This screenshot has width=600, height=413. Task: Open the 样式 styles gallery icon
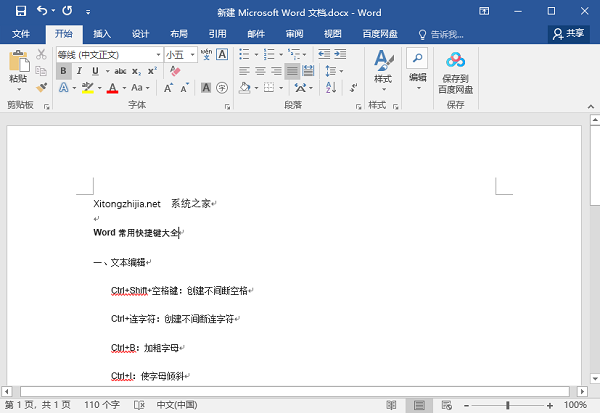(x=382, y=60)
